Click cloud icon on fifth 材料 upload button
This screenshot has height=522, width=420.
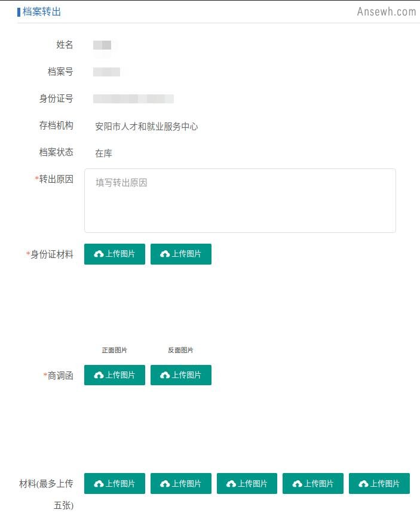pos(363,484)
